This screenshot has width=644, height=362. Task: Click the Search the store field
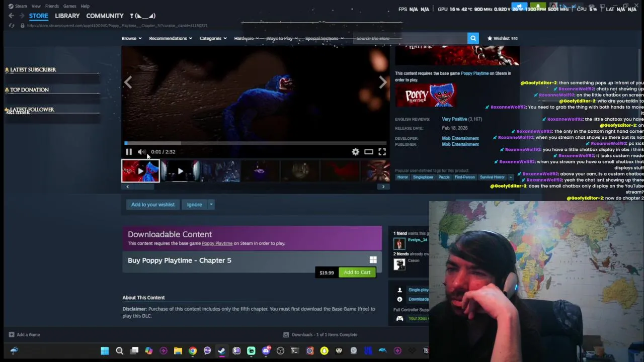(x=411, y=38)
